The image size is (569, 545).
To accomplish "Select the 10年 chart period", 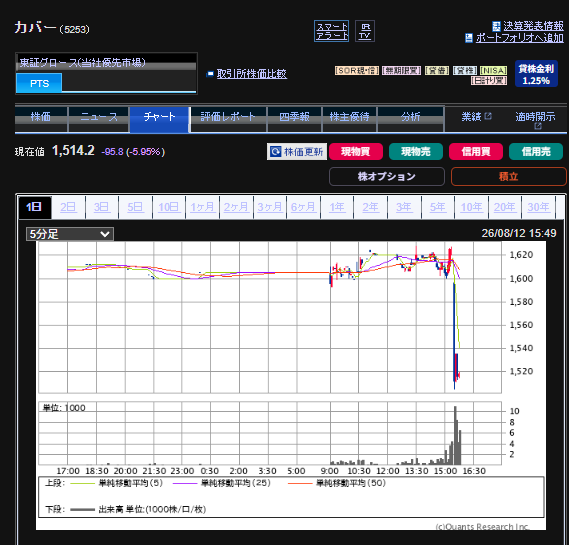I will [x=471, y=207].
